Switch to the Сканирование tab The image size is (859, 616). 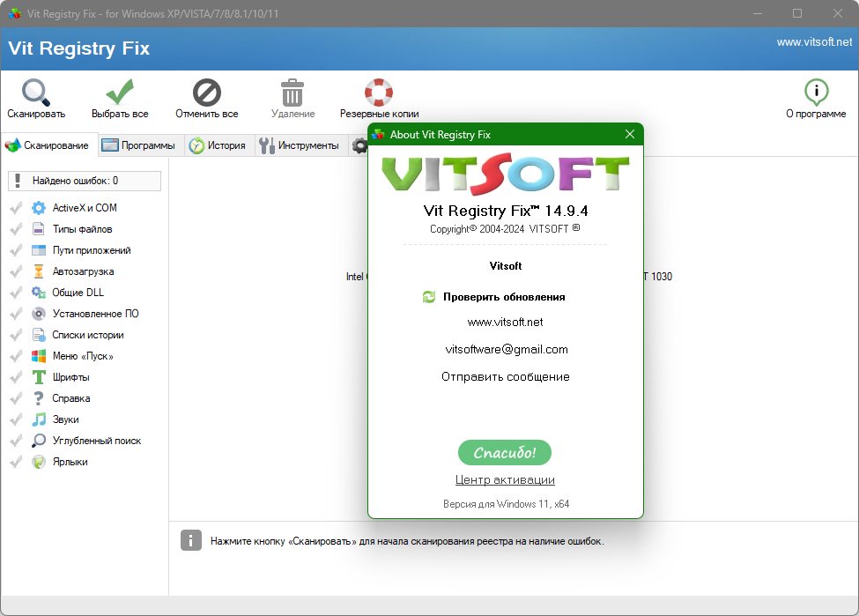(49, 145)
